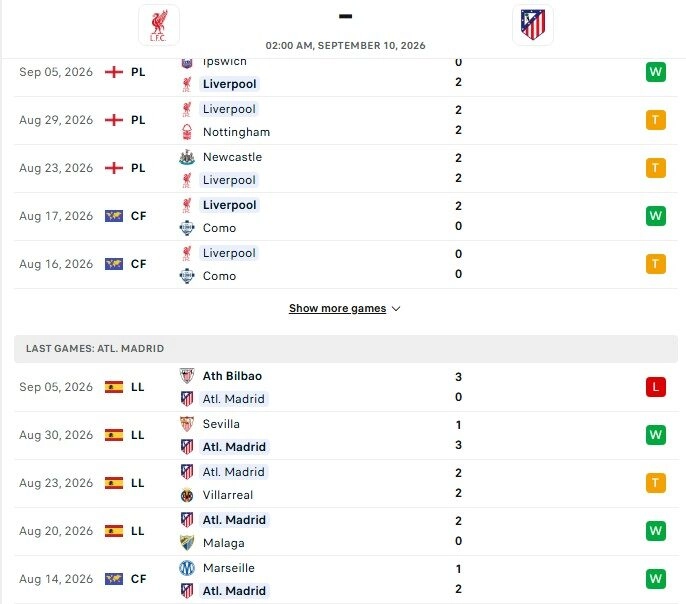Click the Como crest in Aug 17 match

tap(187, 228)
